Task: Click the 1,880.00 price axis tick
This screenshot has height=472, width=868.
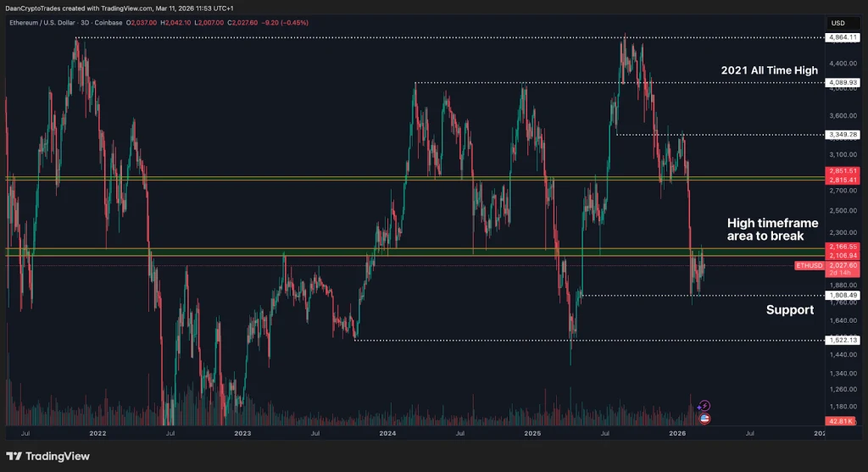Action: pyautogui.click(x=843, y=286)
